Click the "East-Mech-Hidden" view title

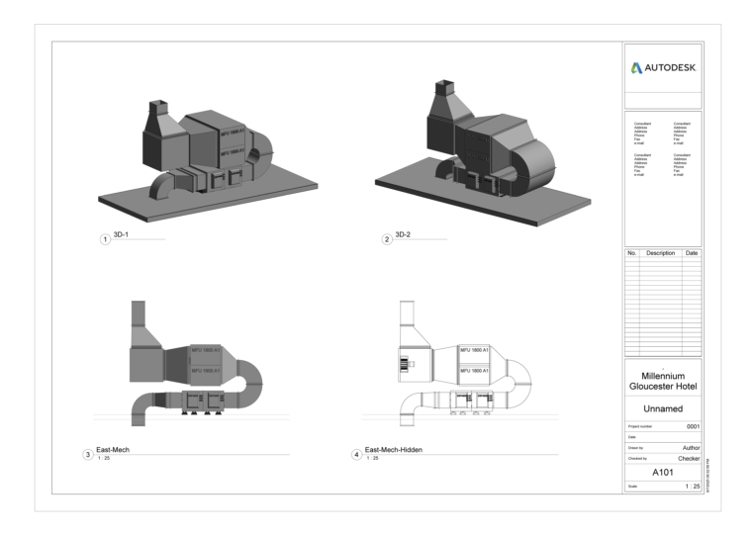click(394, 450)
